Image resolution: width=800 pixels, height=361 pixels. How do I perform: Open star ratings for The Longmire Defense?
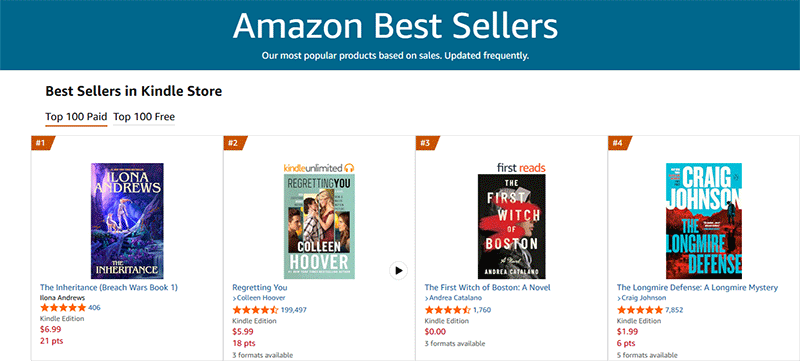[640, 310]
